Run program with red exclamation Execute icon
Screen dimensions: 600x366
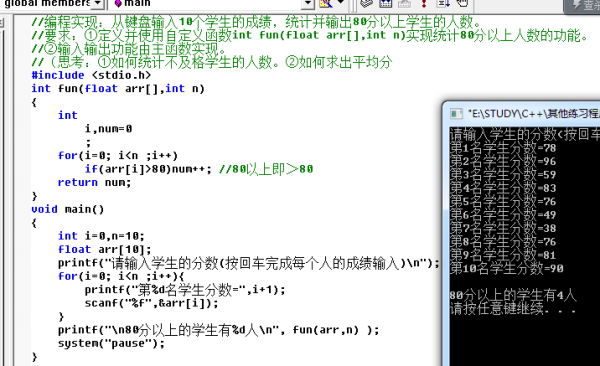coord(424,3)
